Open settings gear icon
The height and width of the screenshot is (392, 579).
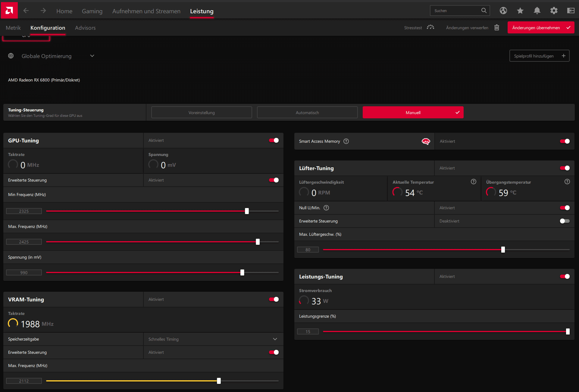tap(554, 11)
